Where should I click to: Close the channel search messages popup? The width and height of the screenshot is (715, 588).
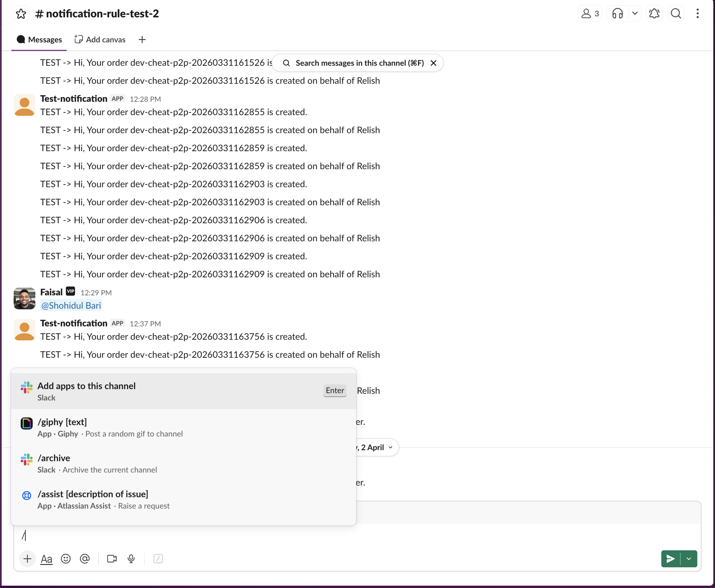(x=433, y=63)
